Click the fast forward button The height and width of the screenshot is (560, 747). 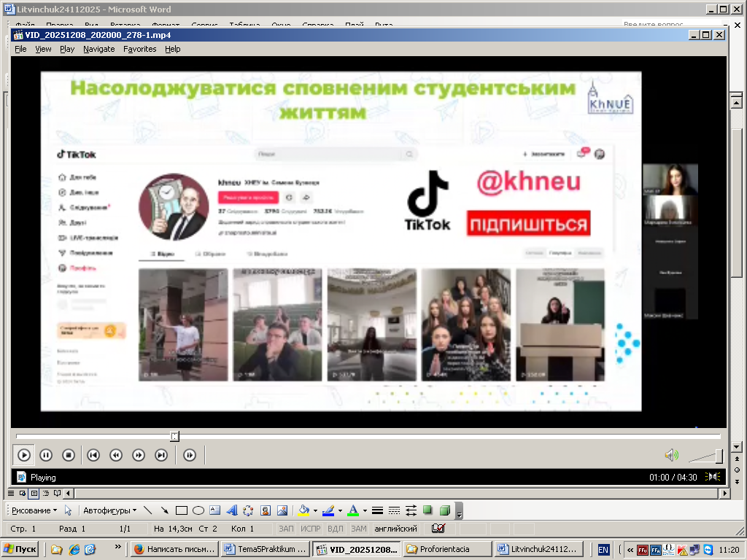pyautogui.click(x=139, y=455)
